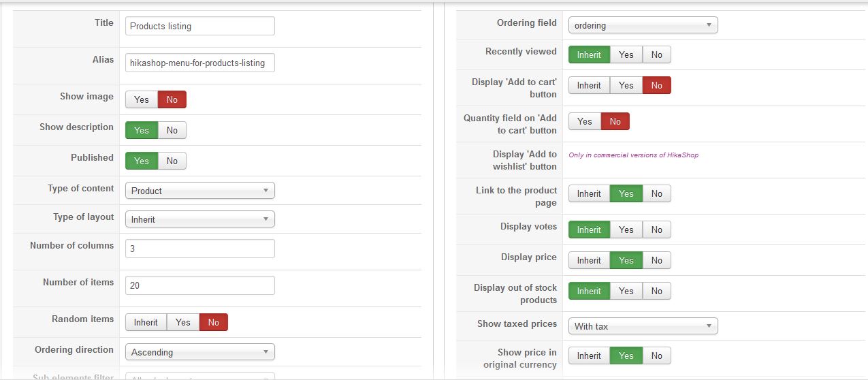
Task: Set Show image to Yes
Action: (x=141, y=99)
